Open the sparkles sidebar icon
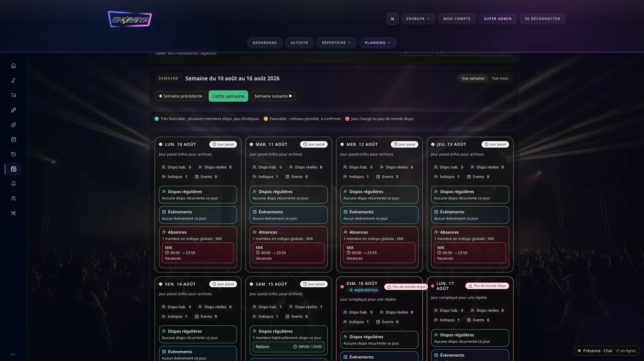 point(13,125)
